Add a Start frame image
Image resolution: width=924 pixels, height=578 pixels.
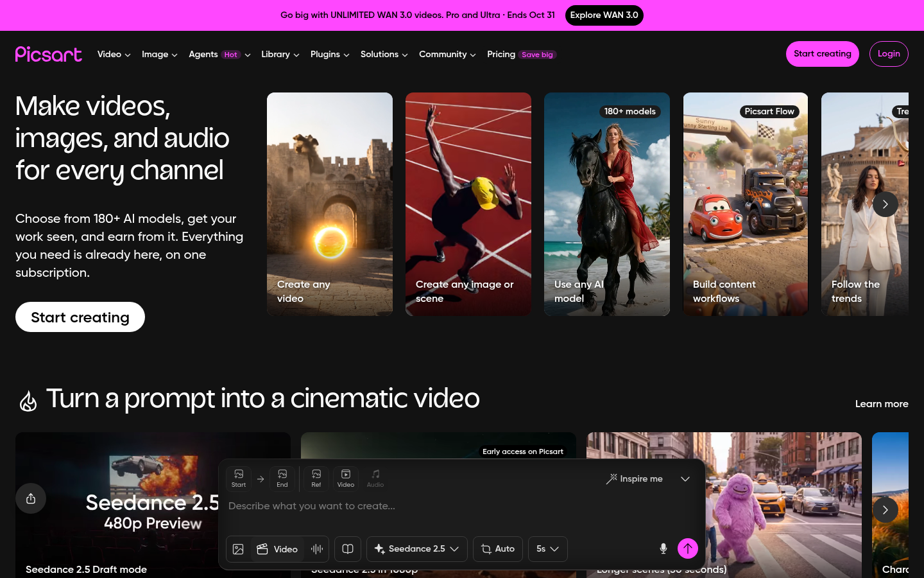click(239, 478)
